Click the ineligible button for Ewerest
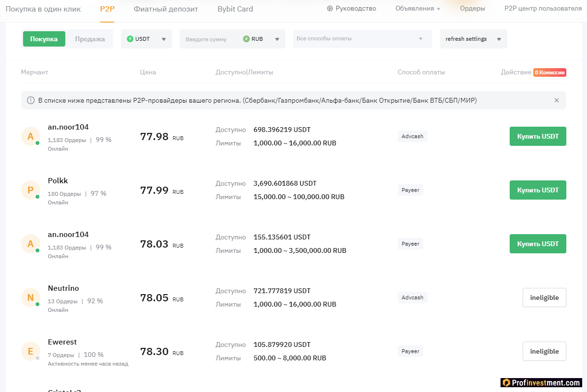Screen dimensions: 587x392 pos(544,351)
